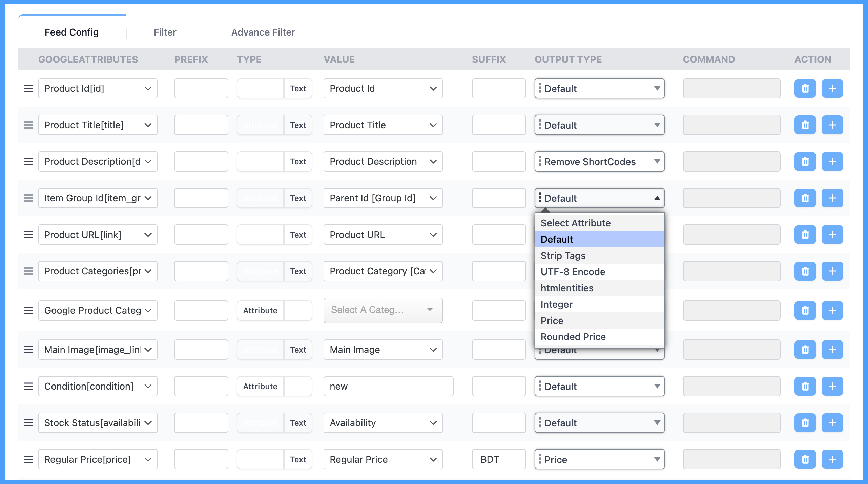Set Regular Price type toggle to Text

[x=298, y=459]
